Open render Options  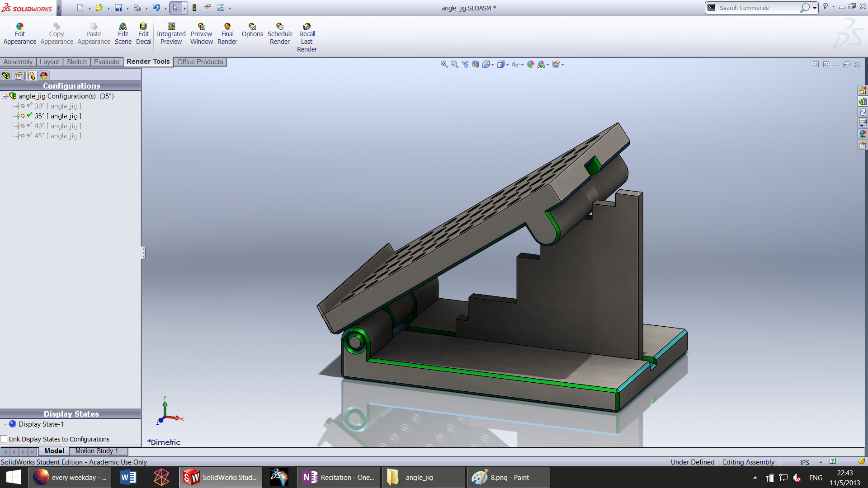click(x=252, y=30)
